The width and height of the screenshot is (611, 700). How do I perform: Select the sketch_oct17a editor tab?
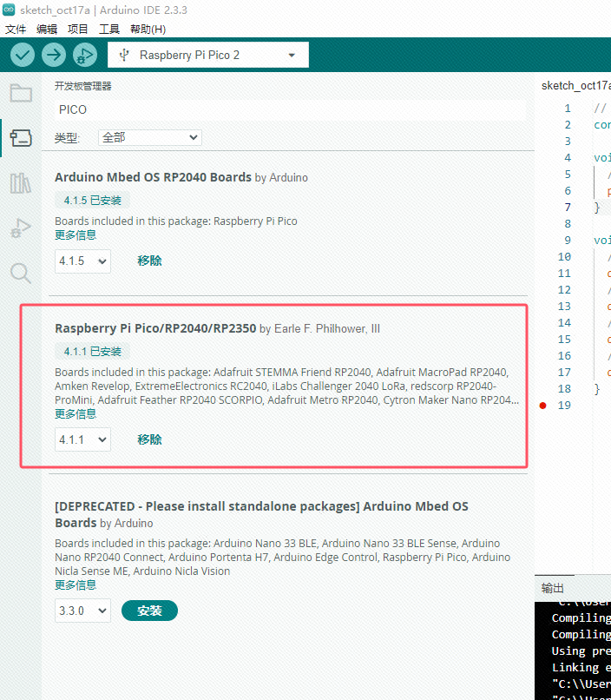[575, 85]
